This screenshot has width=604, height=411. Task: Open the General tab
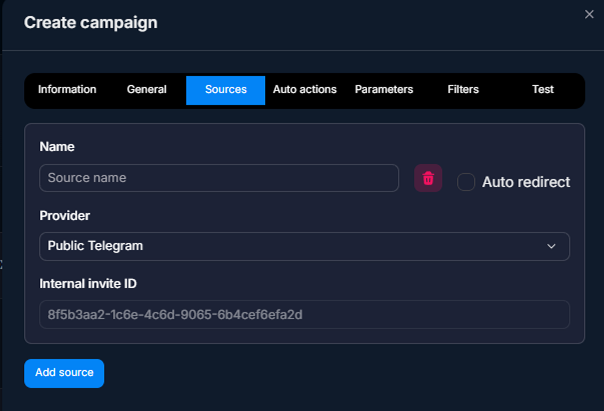coord(146,89)
